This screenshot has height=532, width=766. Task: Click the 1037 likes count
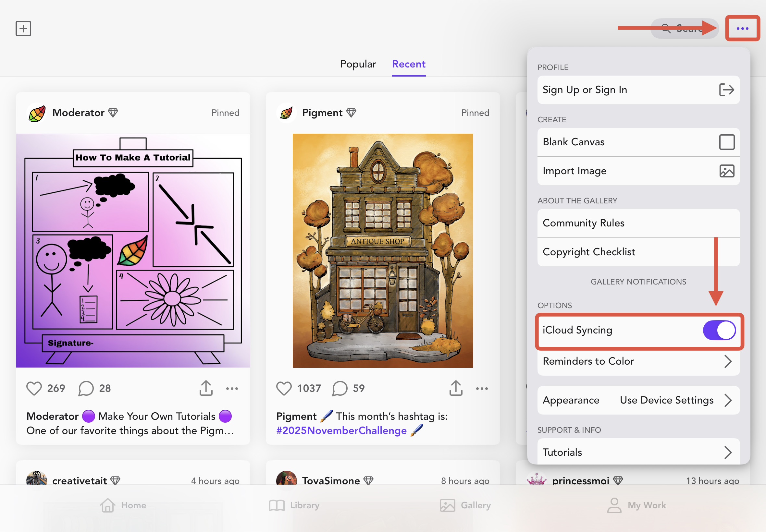pos(309,389)
